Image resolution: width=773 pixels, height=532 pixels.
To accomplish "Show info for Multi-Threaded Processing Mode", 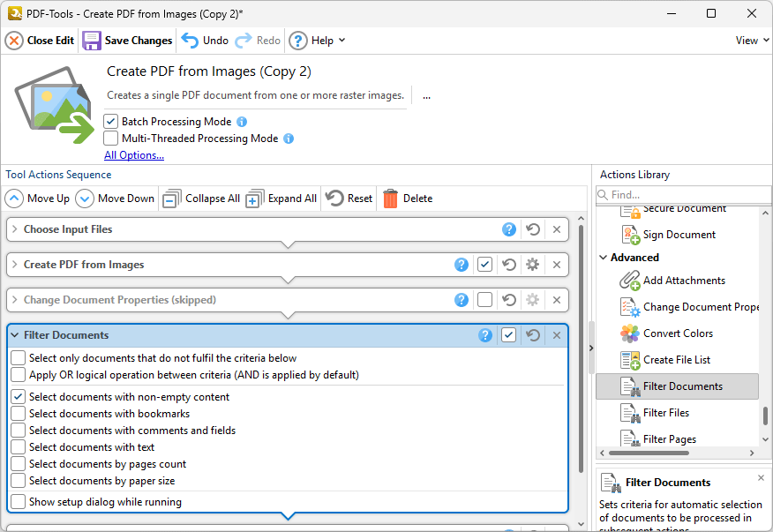I will pos(289,139).
